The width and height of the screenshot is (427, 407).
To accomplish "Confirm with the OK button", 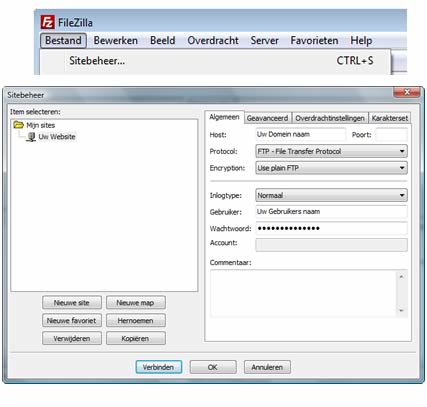I will pyautogui.click(x=213, y=367).
